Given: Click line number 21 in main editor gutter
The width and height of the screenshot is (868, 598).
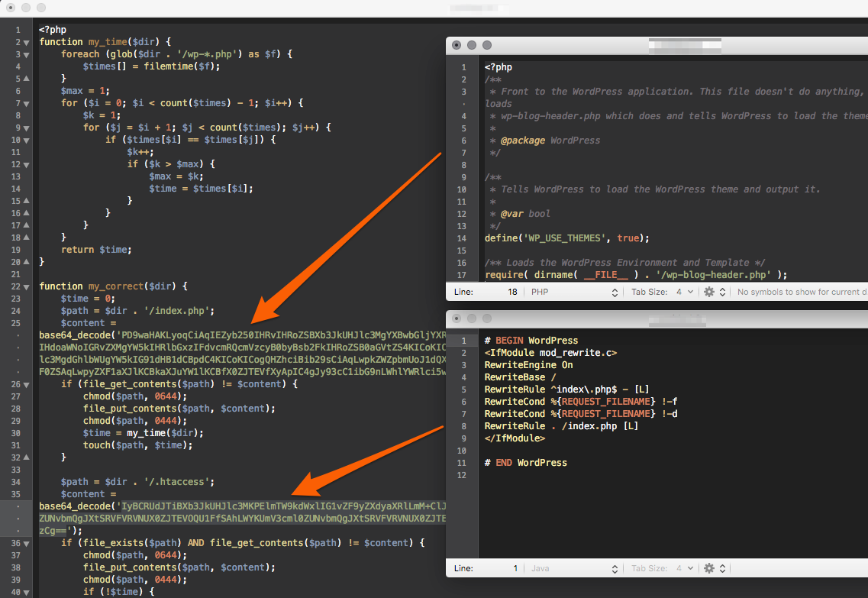Looking at the screenshot, I should point(15,274).
